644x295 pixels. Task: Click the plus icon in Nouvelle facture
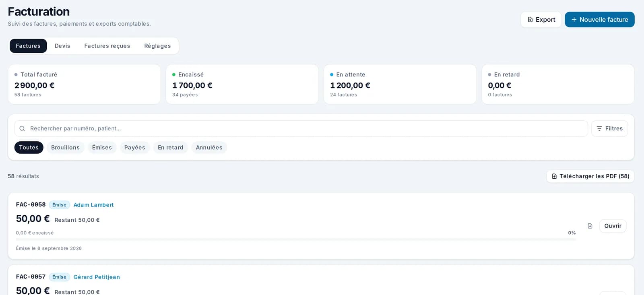574,20
